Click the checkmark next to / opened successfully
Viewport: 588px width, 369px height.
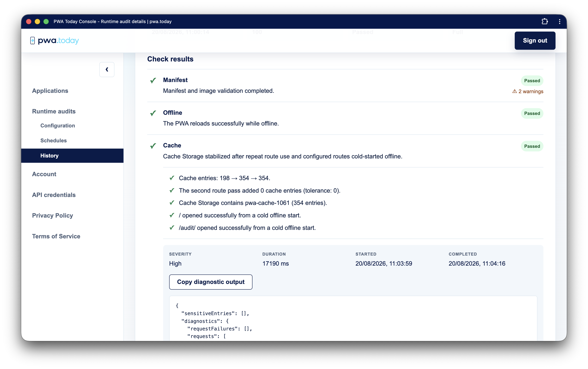pyautogui.click(x=172, y=215)
